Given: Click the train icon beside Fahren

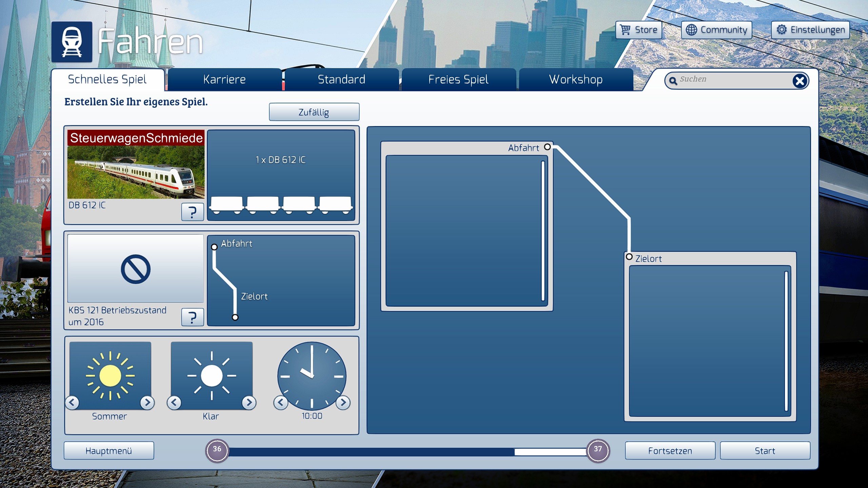Looking at the screenshot, I should [72, 42].
